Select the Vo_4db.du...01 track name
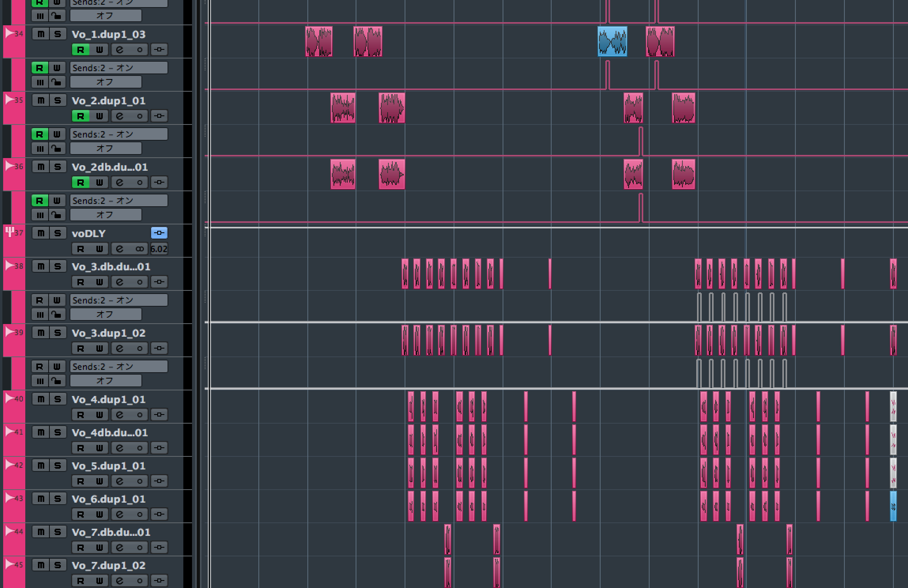 [110, 433]
